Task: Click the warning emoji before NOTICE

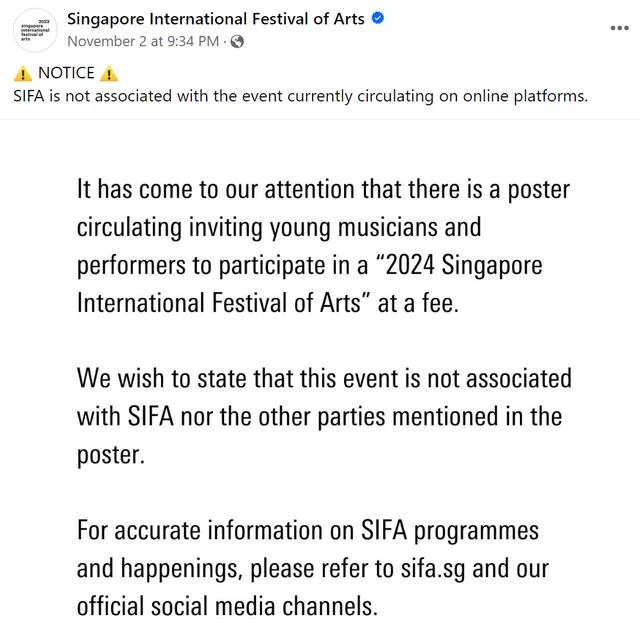Action: (23, 74)
